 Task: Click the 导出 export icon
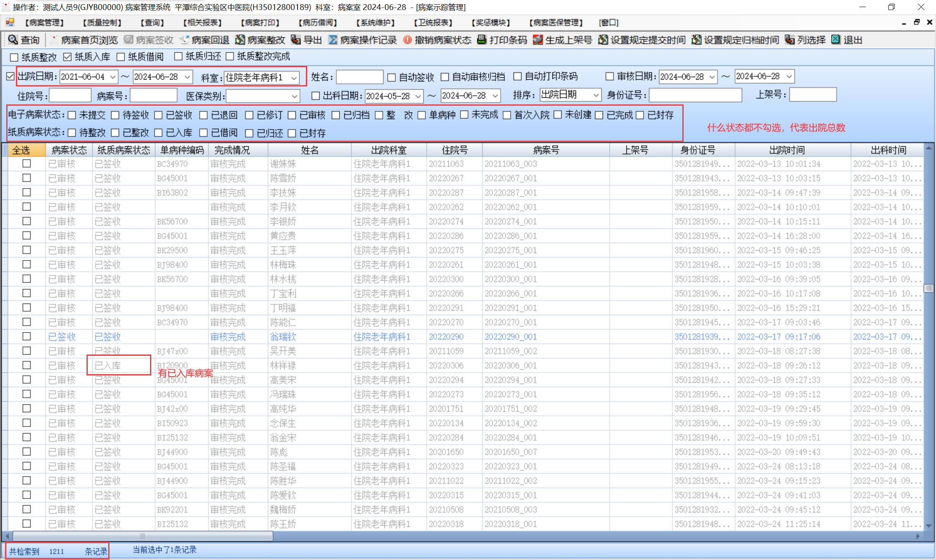click(296, 40)
